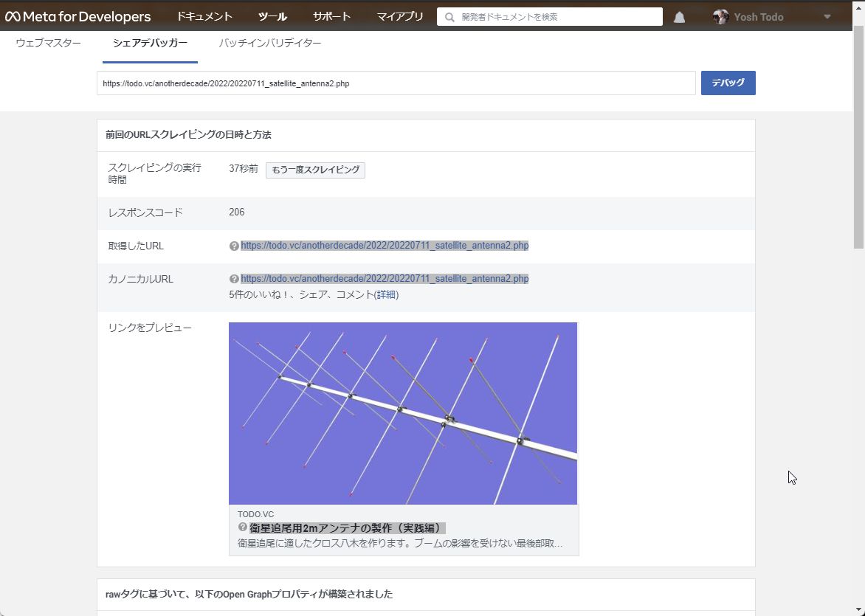865x616 pixels.
Task: Open the マイアプリ menu
Action: tap(400, 16)
